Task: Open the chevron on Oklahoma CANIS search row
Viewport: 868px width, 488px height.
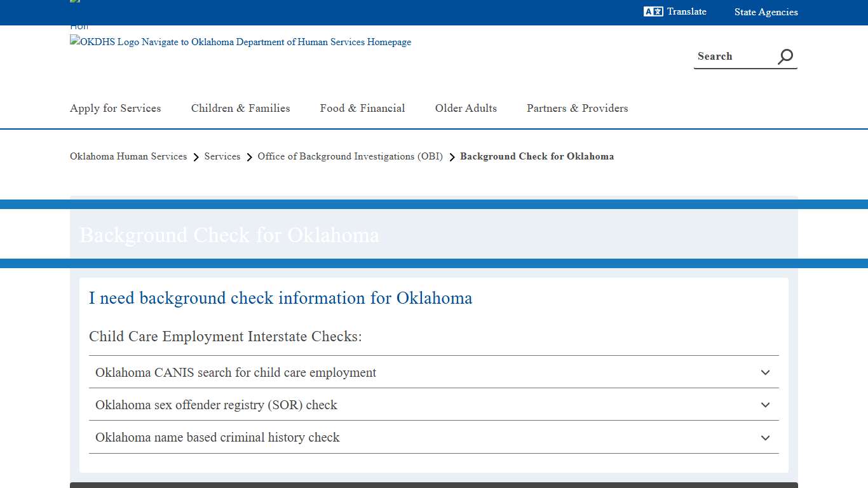Action: [x=765, y=372]
